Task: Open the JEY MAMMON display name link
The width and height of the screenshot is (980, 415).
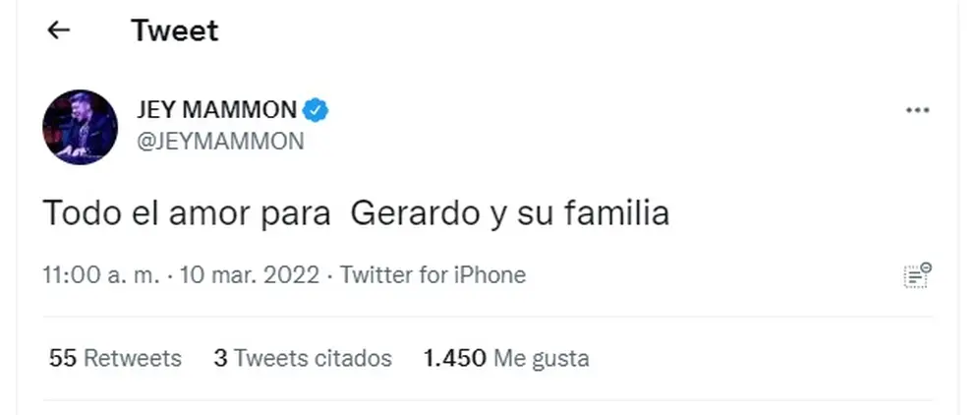Action: coord(217,110)
